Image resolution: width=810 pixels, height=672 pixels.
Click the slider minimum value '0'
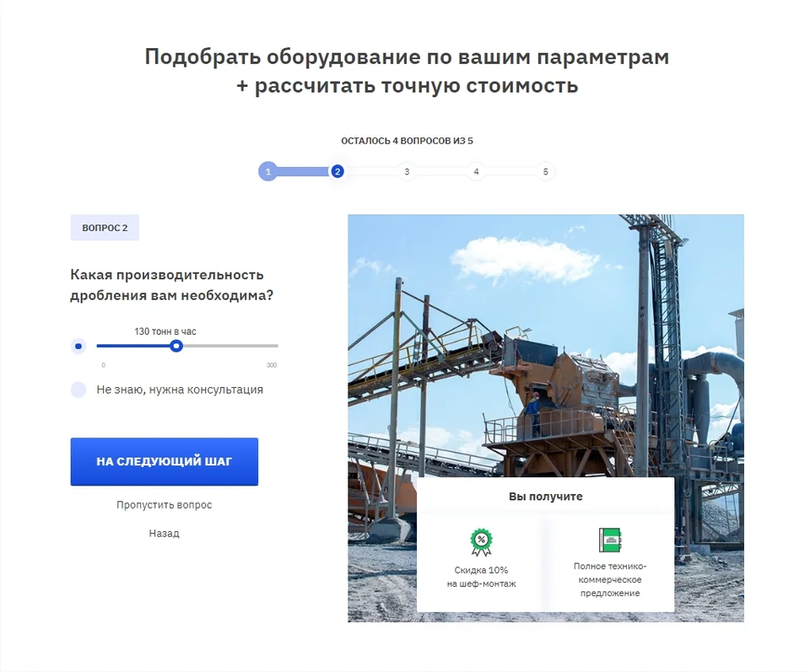(103, 365)
